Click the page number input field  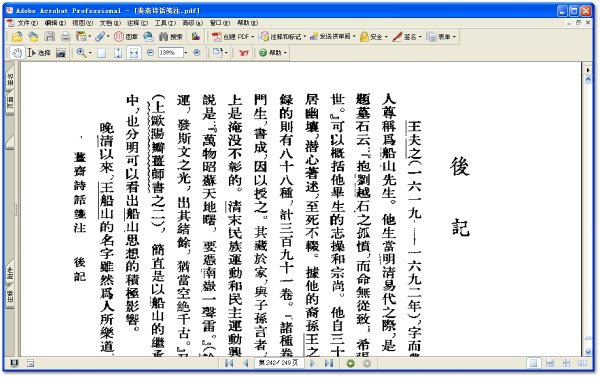coord(279,363)
